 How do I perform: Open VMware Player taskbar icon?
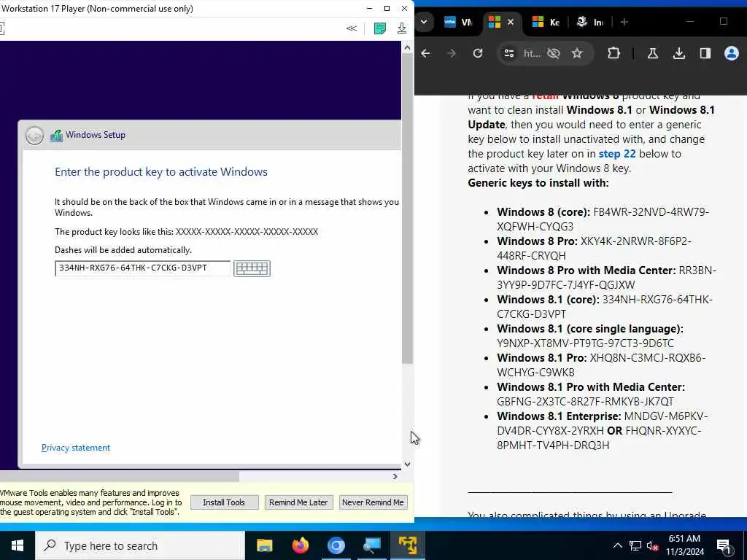[407, 545]
